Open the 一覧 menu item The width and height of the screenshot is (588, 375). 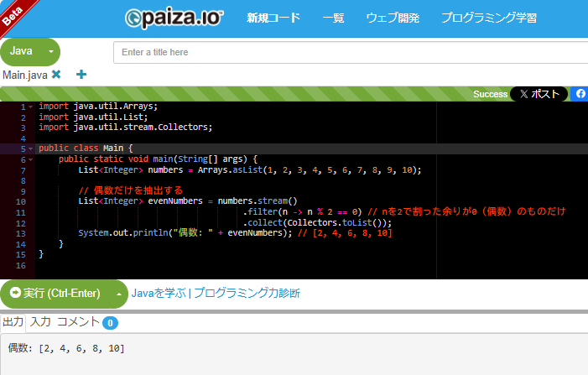click(x=333, y=18)
